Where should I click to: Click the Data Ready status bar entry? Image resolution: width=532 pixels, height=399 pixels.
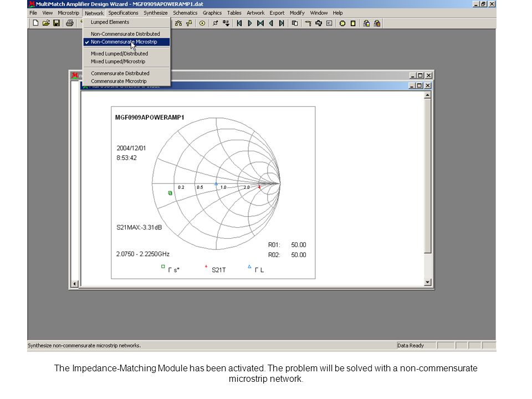411,345
